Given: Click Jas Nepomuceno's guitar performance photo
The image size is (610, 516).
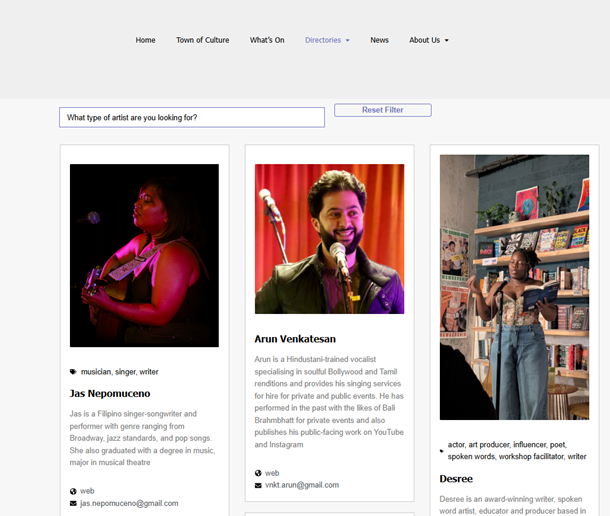Looking at the screenshot, I should [x=144, y=255].
